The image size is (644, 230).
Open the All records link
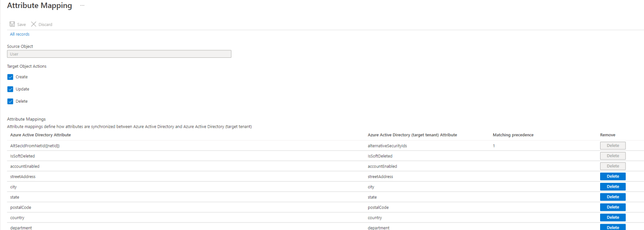click(x=20, y=34)
